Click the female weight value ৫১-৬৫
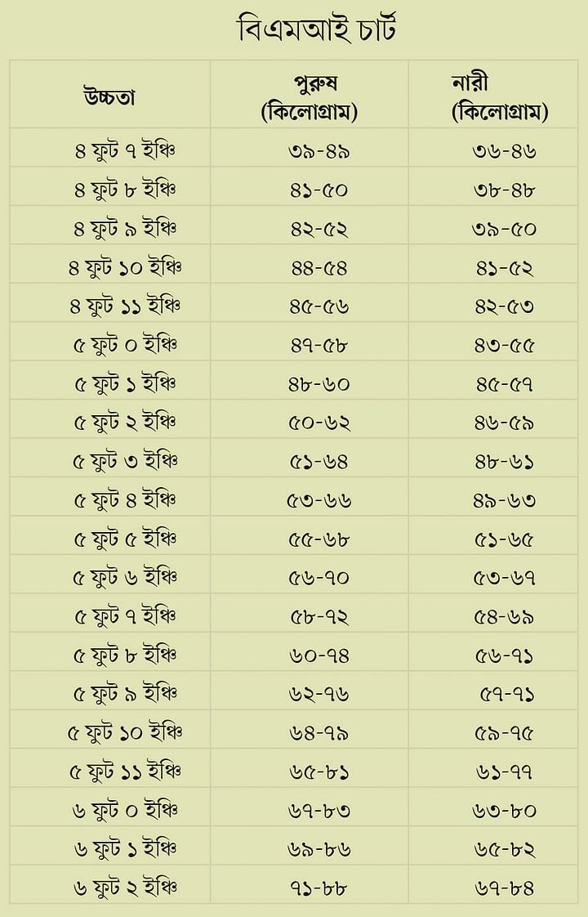 click(504, 539)
